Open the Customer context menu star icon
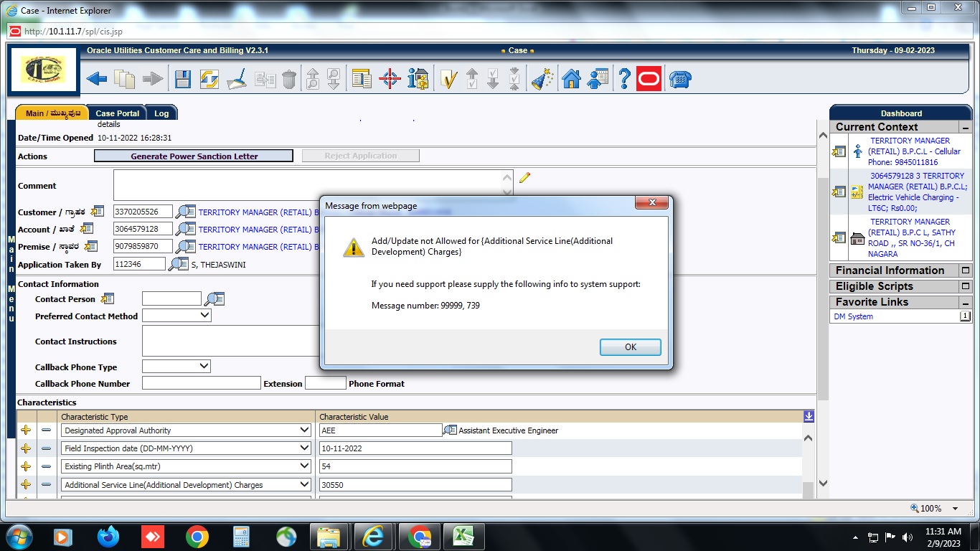Screen dimensions: 980x551 click(98, 212)
